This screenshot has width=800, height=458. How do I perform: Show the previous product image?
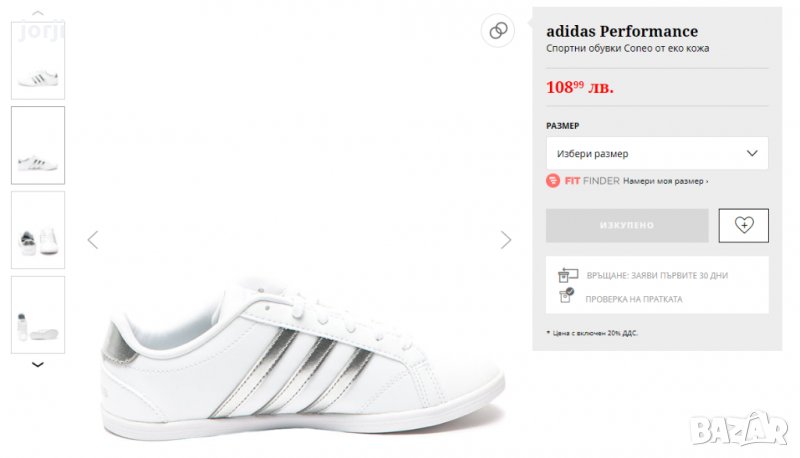coord(93,240)
